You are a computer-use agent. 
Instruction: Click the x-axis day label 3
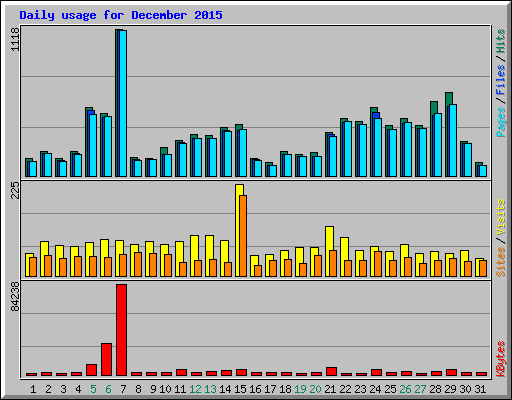click(x=63, y=389)
